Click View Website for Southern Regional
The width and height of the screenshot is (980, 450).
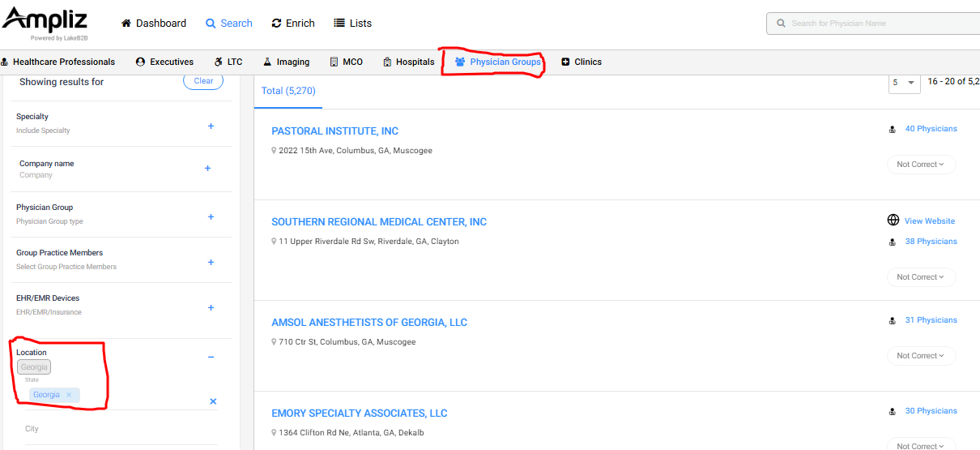(x=930, y=221)
